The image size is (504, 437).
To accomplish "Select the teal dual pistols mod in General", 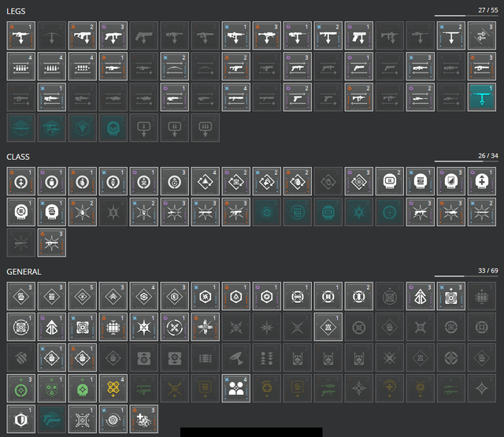I will (x=52, y=420).
